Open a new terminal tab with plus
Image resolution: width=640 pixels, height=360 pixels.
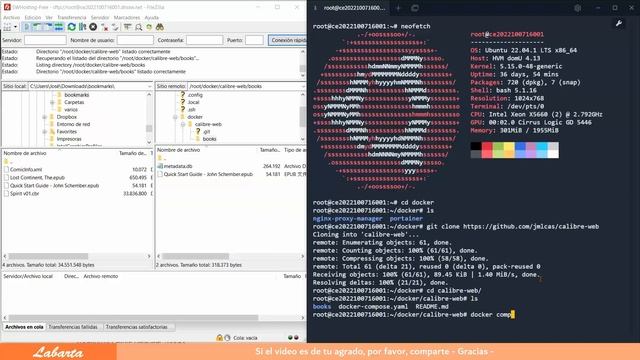point(398,8)
